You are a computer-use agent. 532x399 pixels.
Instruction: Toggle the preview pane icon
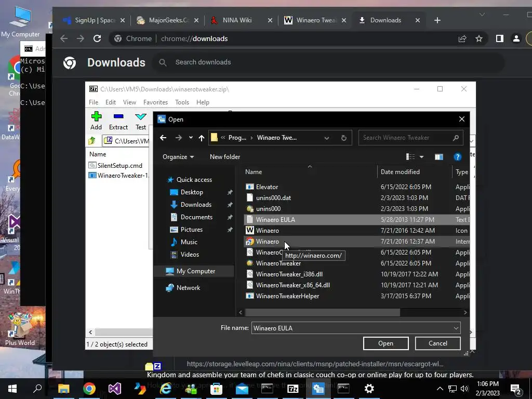pos(438,157)
